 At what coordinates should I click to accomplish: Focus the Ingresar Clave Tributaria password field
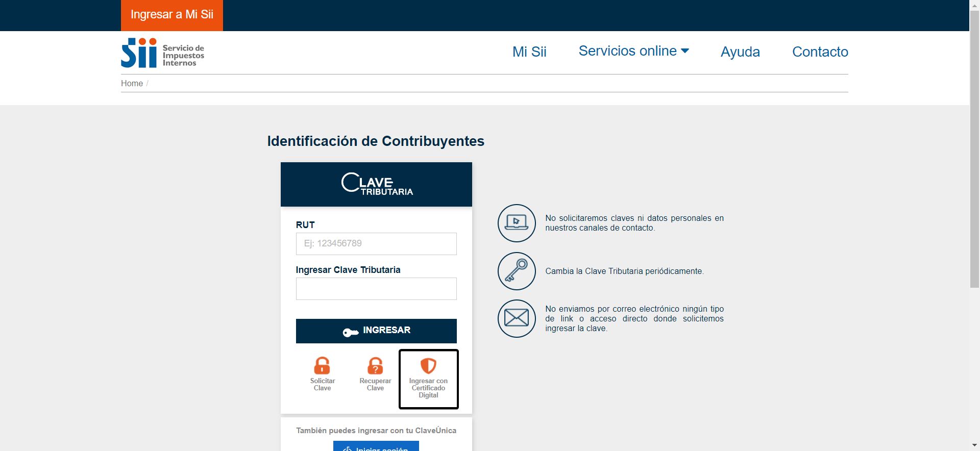click(376, 289)
